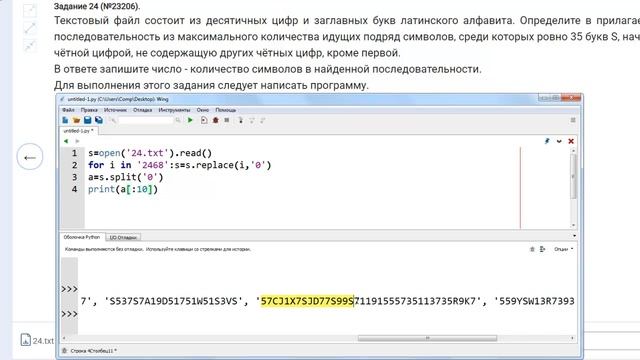The width and height of the screenshot is (640, 360).
Task: Open a file via folder toolbar icon
Action: point(76,120)
